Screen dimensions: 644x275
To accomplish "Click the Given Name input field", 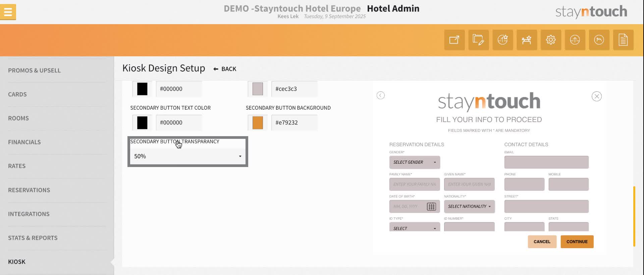I will click(x=469, y=184).
